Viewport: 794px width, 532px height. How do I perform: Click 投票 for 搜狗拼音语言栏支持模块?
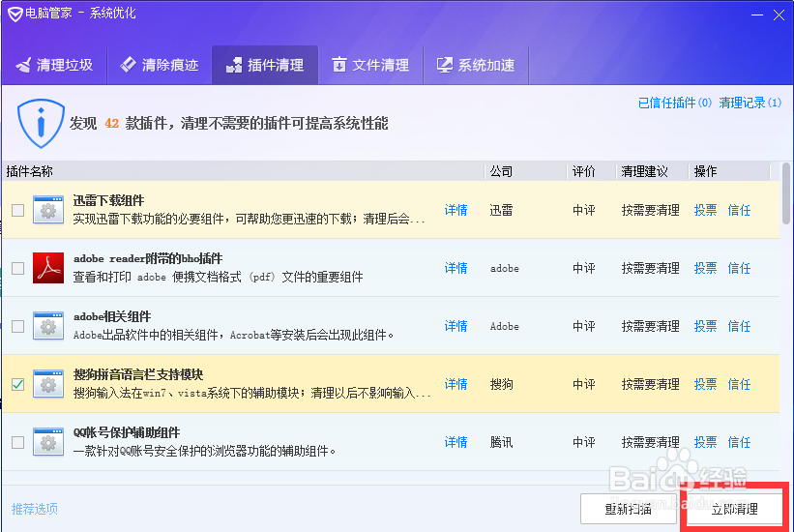[705, 384]
